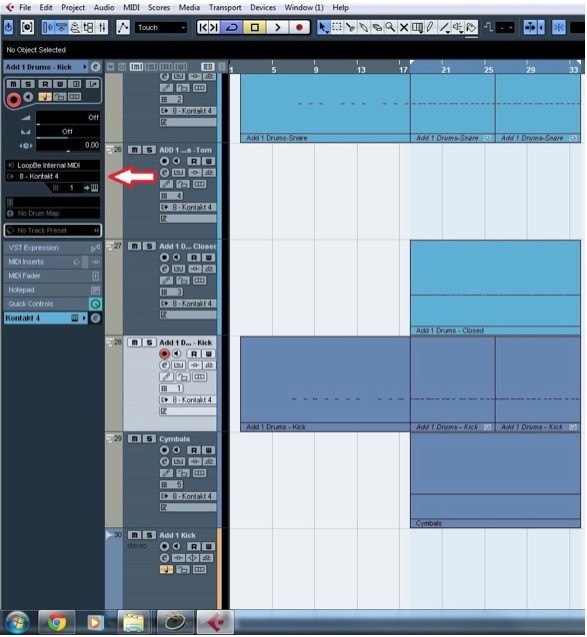Image resolution: width=587 pixels, height=637 pixels.
Task: Open the Devices menu
Action: pos(263,7)
